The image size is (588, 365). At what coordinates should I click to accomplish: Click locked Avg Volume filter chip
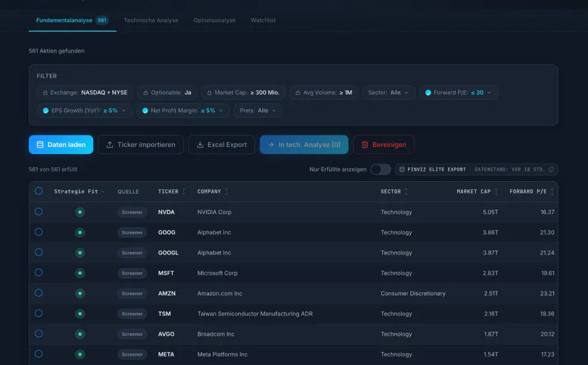point(324,93)
